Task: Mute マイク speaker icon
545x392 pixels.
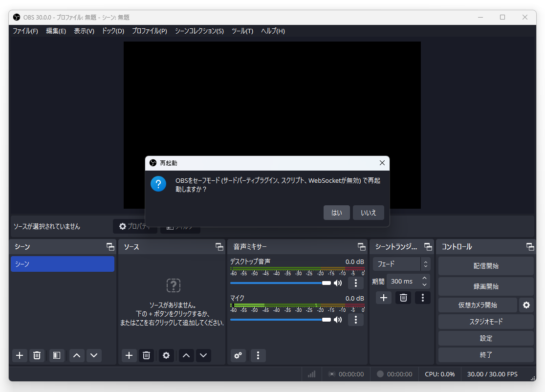Action: (338, 320)
